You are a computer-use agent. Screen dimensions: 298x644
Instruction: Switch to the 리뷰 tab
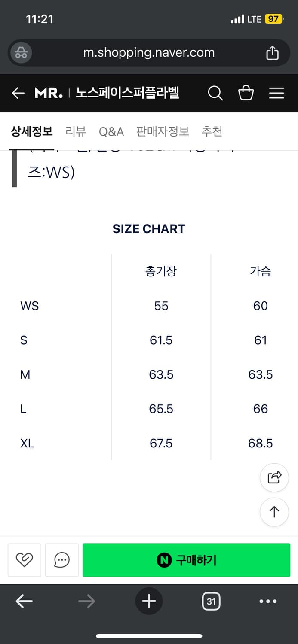(75, 131)
